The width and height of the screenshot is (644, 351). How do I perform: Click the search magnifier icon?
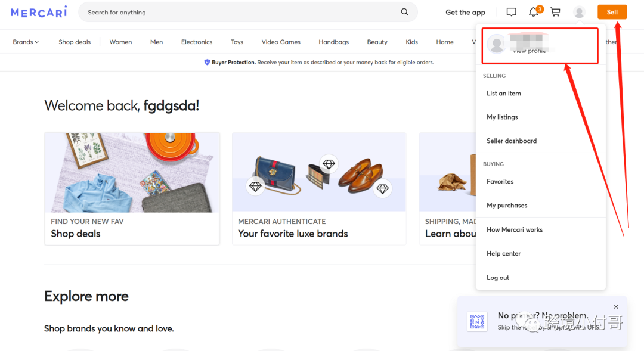[x=405, y=12]
